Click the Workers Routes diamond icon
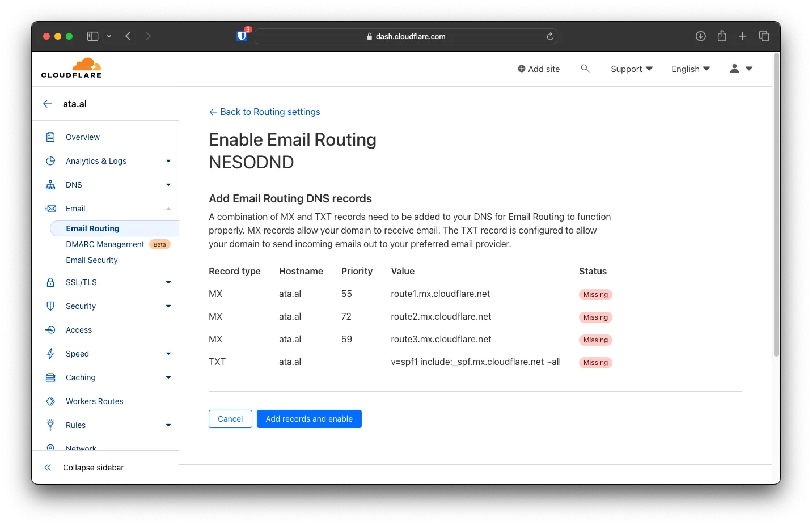Screen dimensions: 812x526 (x=50, y=401)
